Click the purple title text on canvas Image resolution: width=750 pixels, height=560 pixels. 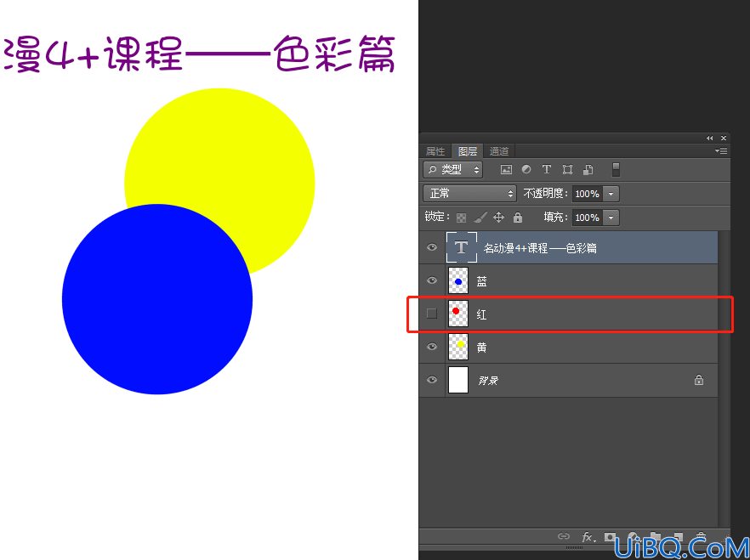pos(198,54)
